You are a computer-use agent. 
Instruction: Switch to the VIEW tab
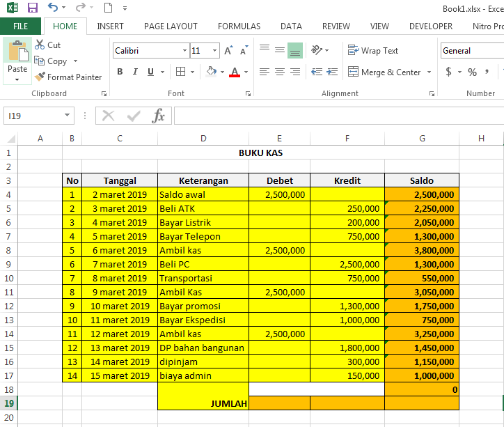tap(379, 26)
